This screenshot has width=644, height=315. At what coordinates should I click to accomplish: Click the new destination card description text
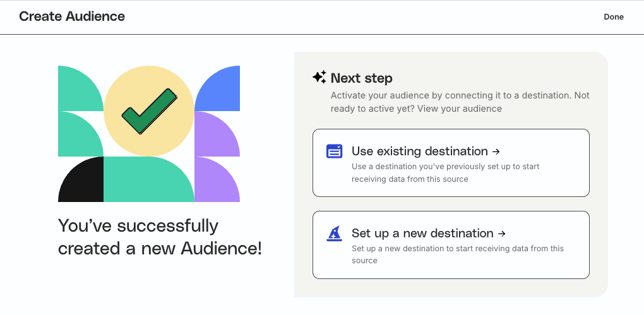[x=457, y=254]
